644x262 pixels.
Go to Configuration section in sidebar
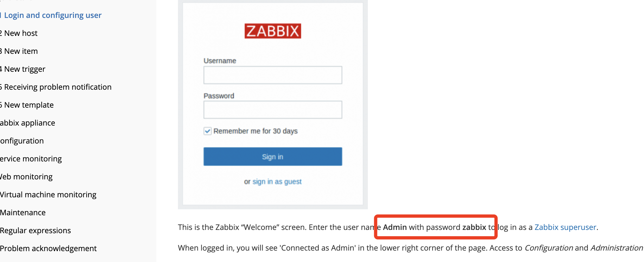(x=22, y=141)
